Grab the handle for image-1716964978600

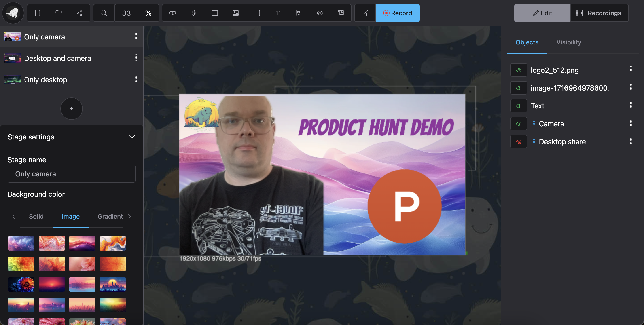pos(631,87)
